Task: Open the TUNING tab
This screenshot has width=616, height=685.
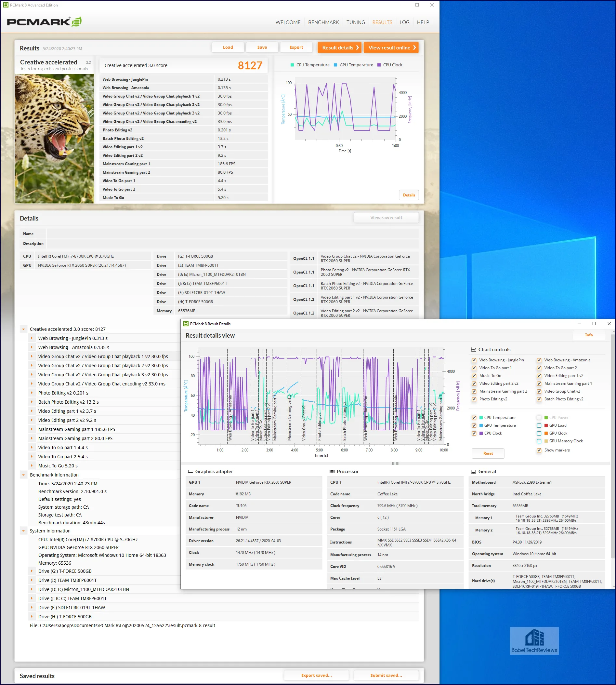Action: click(356, 22)
